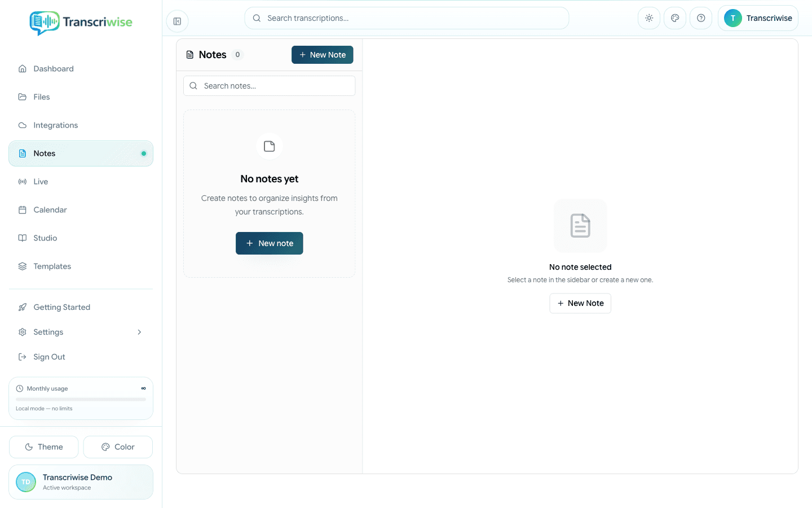Click the Integrations cloud icon
This screenshot has width=812, height=508.
pyautogui.click(x=23, y=125)
